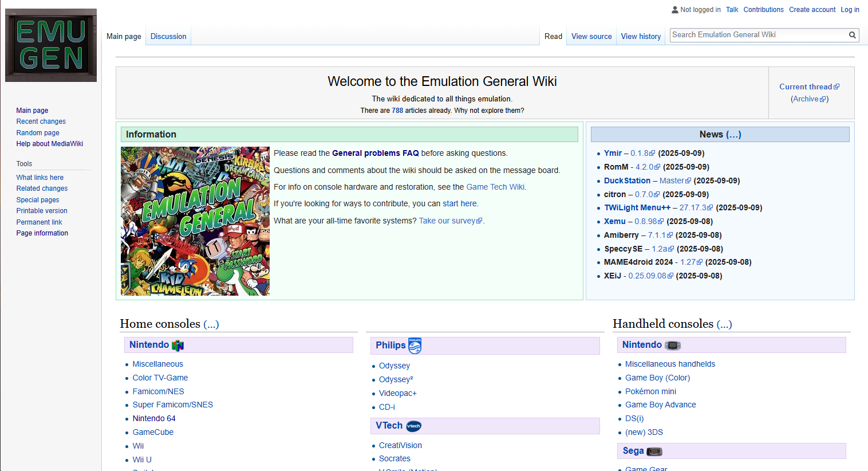Screen dimensions: 868x471
Task: Click Log in
Action: (850, 10)
